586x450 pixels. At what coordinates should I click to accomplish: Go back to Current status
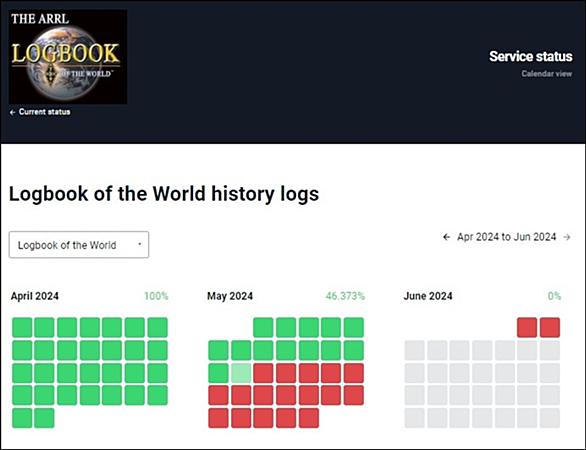click(x=40, y=112)
